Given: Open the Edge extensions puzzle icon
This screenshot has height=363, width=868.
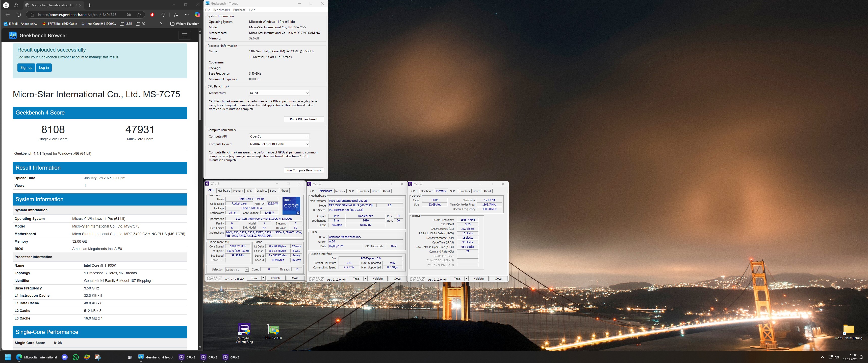Looking at the screenshot, I should [x=163, y=14].
